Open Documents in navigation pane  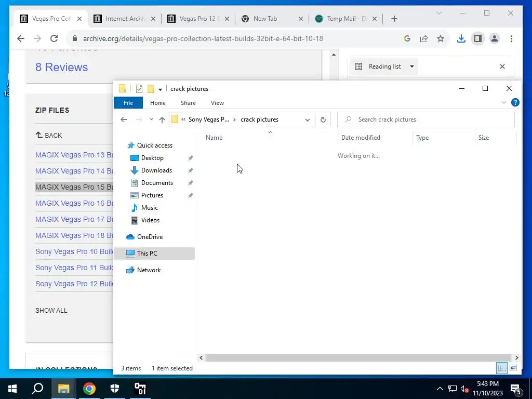(x=157, y=183)
